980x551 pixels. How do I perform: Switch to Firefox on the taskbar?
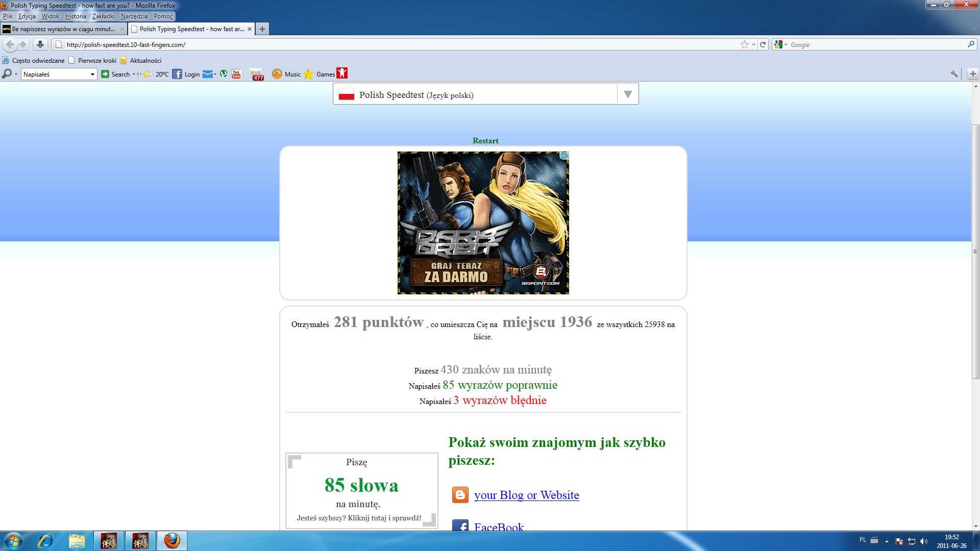(x=172, y=541)
